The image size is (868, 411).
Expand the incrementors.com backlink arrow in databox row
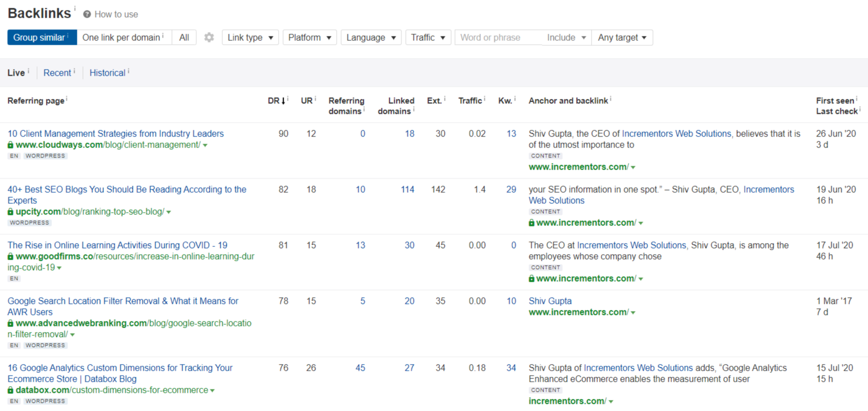tap(611, 402)
